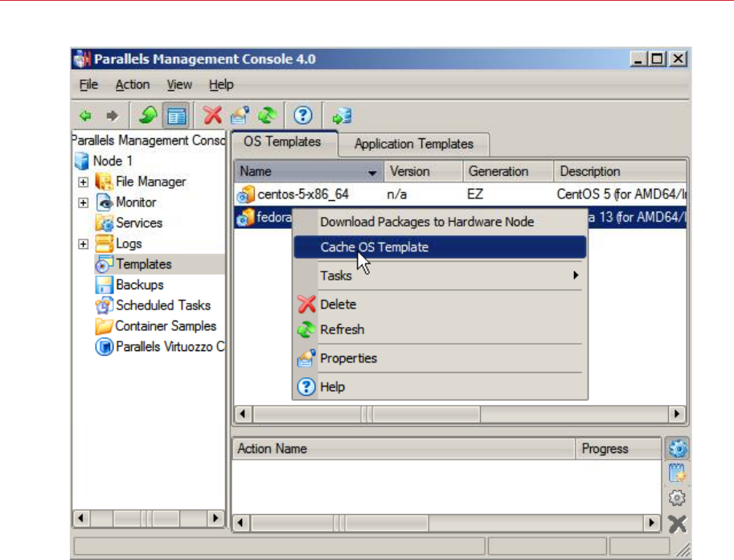
Task: Choose Delete from the context menu
Action: coord(440,305)
